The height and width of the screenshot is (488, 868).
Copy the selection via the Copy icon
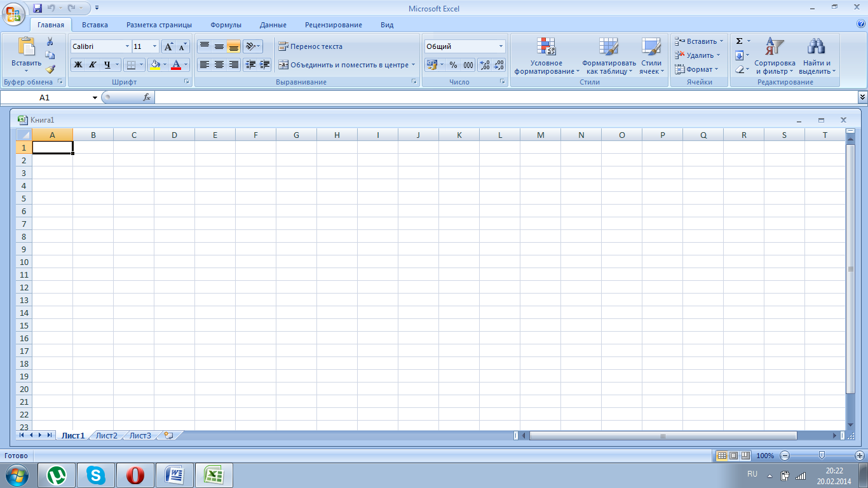[x=50, y=55]
